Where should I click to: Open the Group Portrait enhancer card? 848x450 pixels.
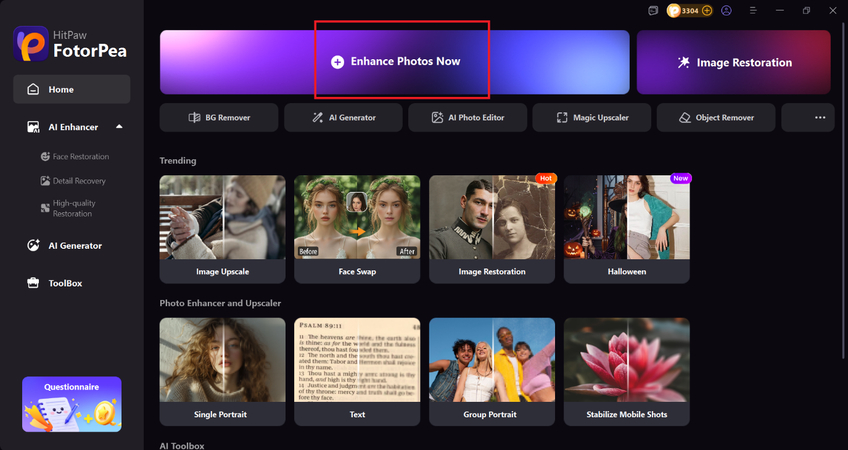(492, 372)
